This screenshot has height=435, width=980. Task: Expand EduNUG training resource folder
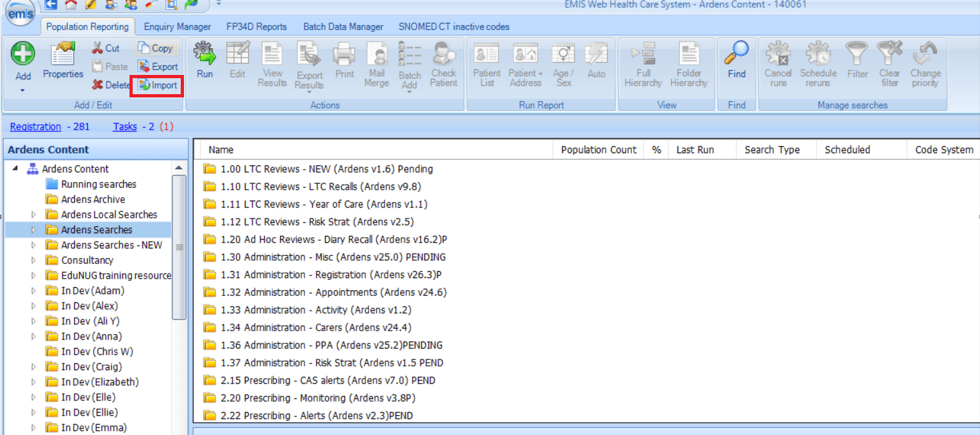point(34,275)
